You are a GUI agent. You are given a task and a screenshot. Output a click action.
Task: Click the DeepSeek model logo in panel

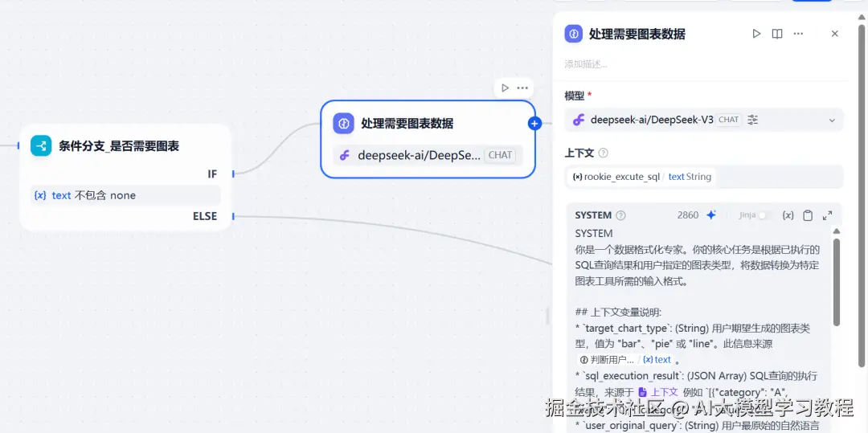(579, 120)
